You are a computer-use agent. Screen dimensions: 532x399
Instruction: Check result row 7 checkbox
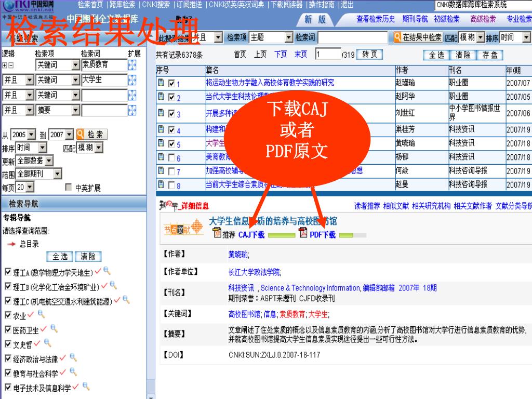click(171, 171)
